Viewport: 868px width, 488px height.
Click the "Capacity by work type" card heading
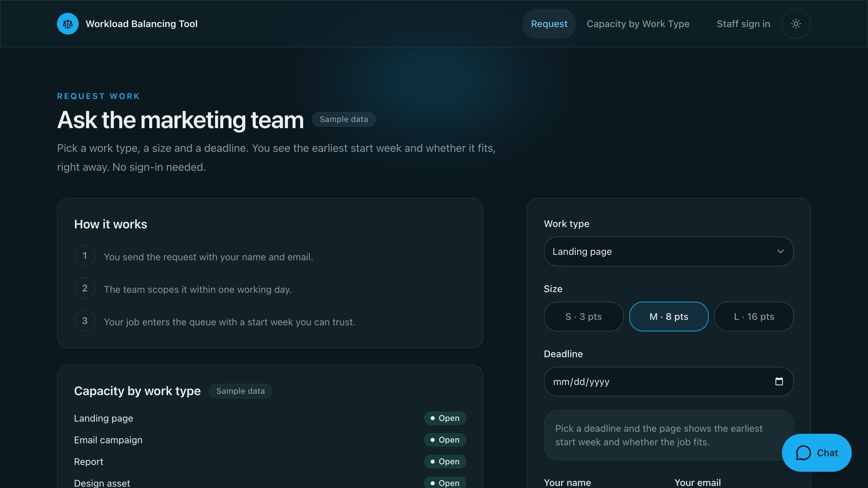[137, 391]
